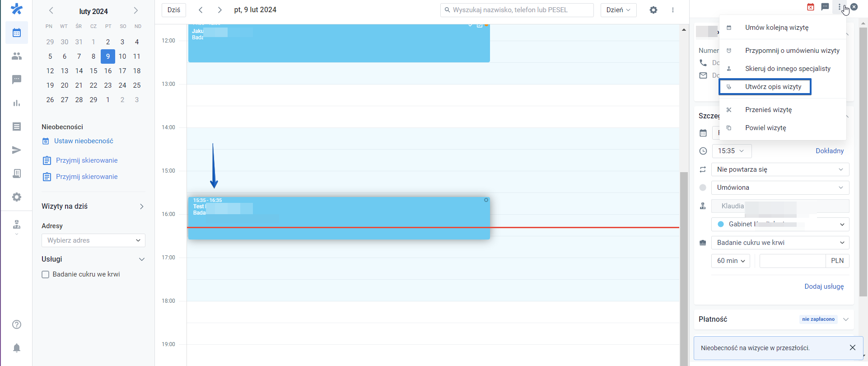Screen dimensions: 868x366
Task: Select the 12:00 appointment block
Action: [x=339, y=43]
